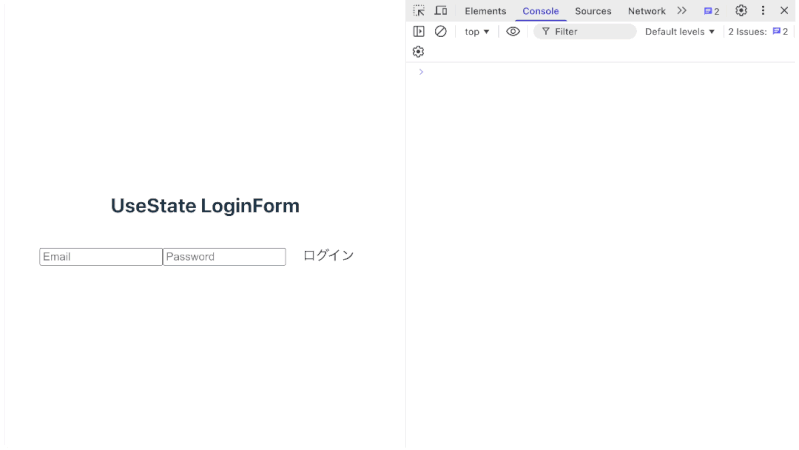The height and width of the screenshot is (450, 799).
Task: Activate the inspect element picker icon
Action: pyautogui.click(x=419, y=10)
